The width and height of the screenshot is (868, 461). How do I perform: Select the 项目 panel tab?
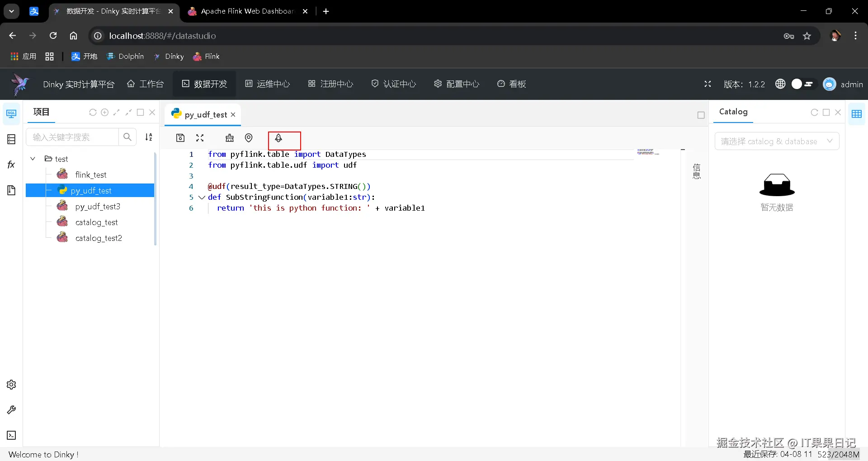point(41,112)
